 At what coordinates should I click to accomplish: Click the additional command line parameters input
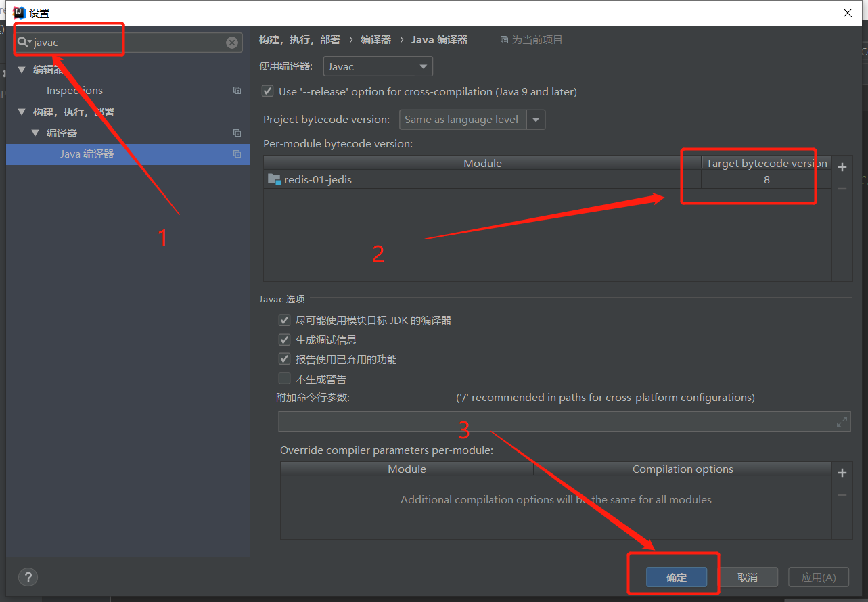pyautogui.click(x=555, y=422)
